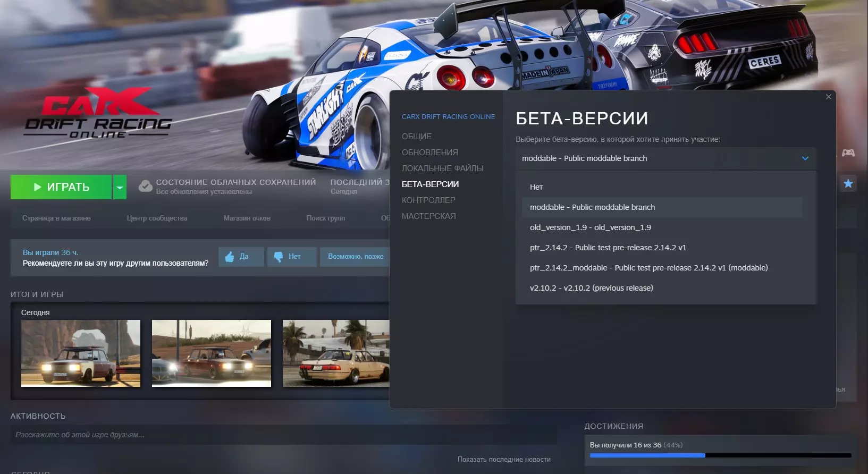The image size is (868, 474).
Task: Click the cloud save status icon
Action: click(x=145, y=187)
